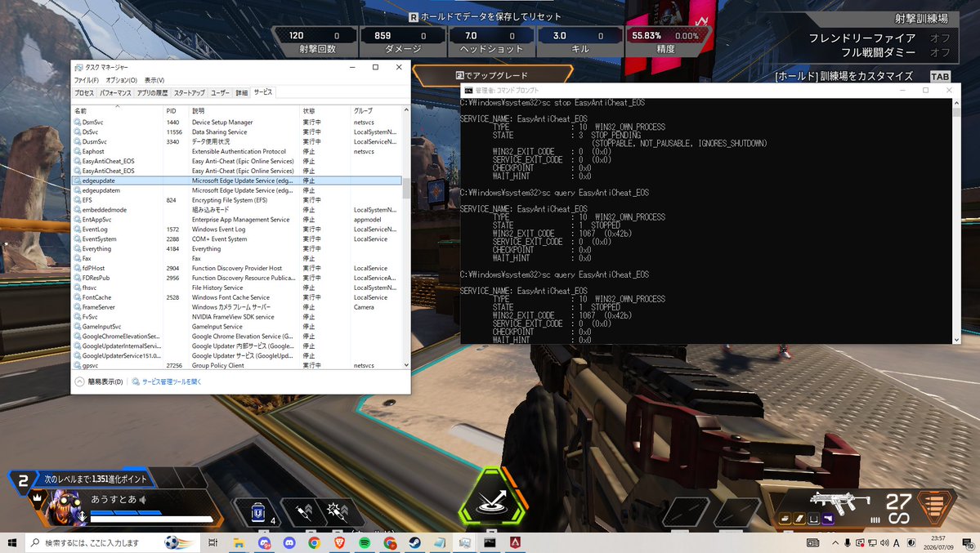Screen dimensions: 980x553
Task: Click the in-game shield cell item icon
Action: click(258, 513)
